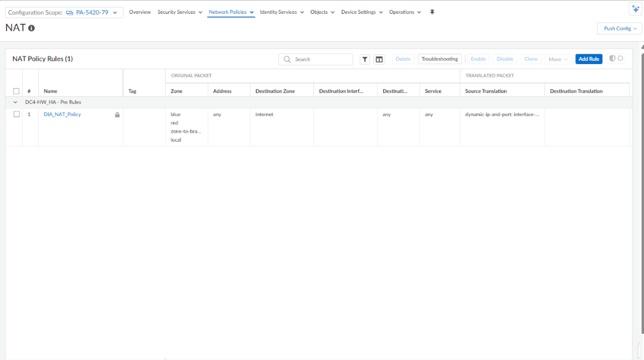Click the shield icon beside Add Rule
This screenshot has width=644, height=360.
(x=612, y=59)
